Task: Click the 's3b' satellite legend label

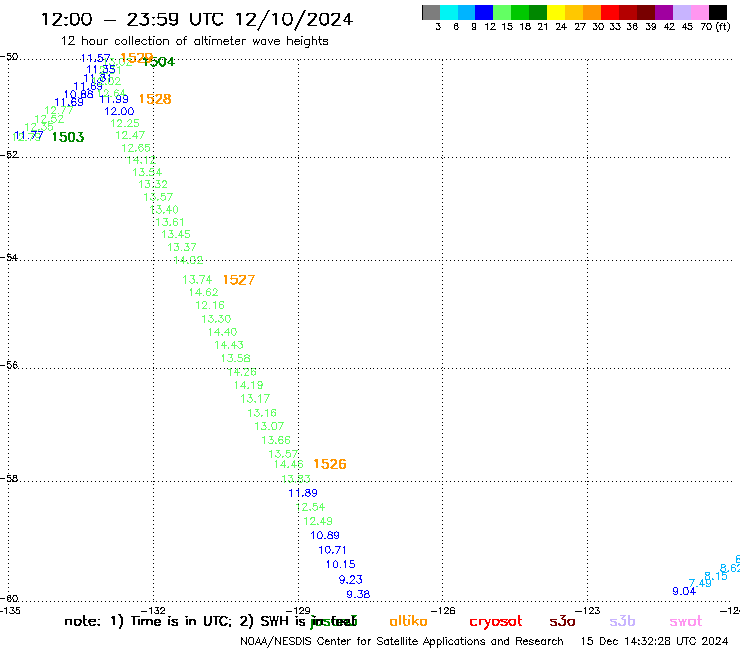Action: (x=622, y=621)
